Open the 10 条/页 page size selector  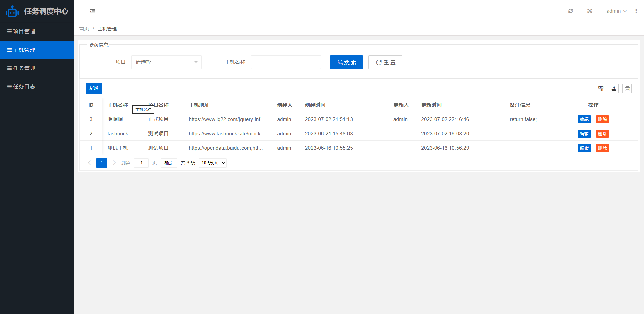(213, 163)
